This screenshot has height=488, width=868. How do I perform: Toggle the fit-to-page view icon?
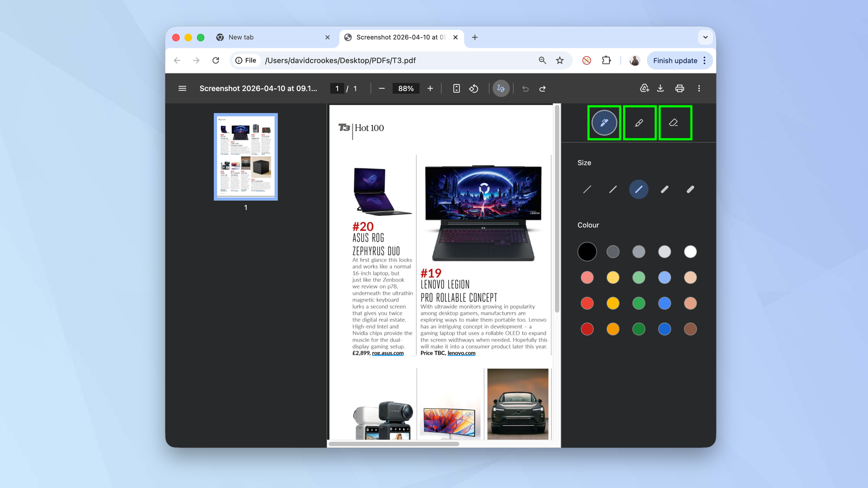tap(456, 88)
